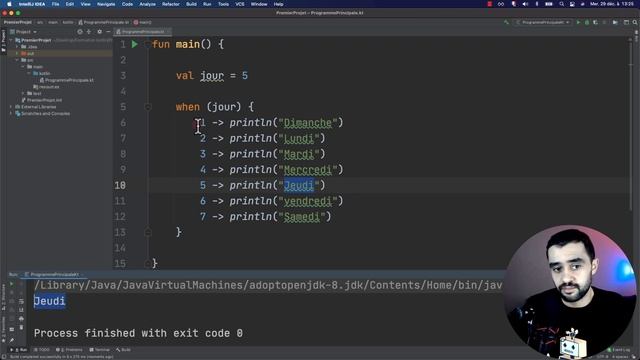Viewport: 640px width, 360px height.
Task: Collapse the src folder
Action: point(17,60)
